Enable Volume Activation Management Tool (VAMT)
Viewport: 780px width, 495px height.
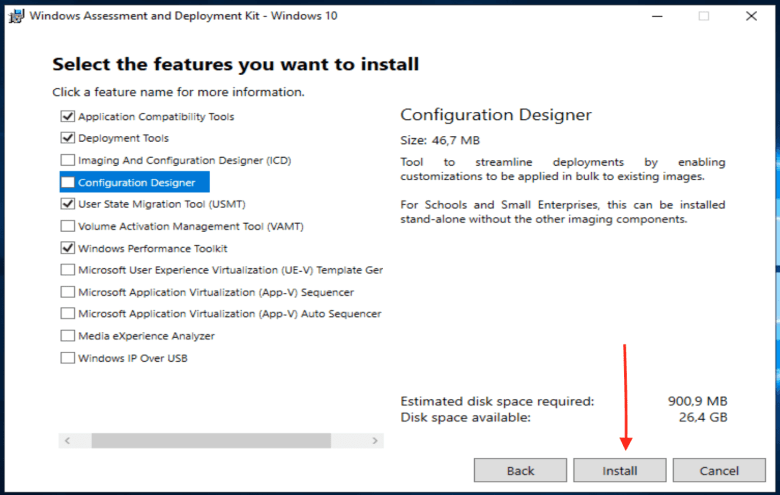tap(68, 226)
